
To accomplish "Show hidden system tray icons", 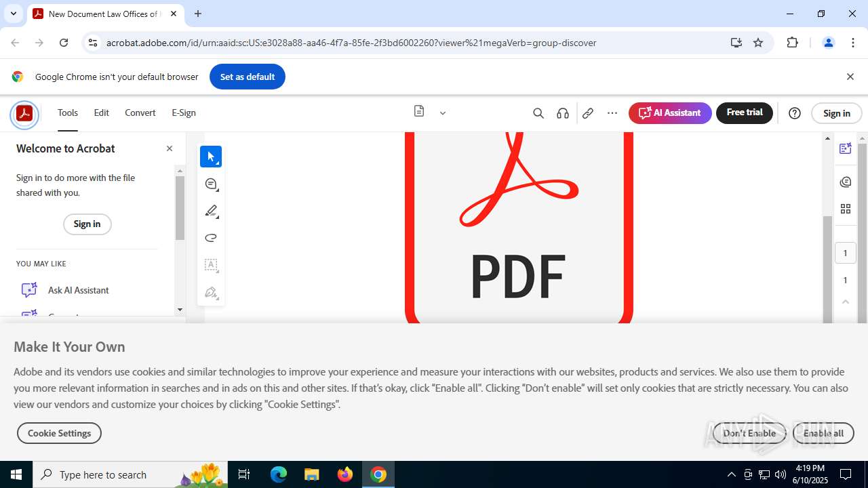I will pyautogui.click(x=732, y=474).
